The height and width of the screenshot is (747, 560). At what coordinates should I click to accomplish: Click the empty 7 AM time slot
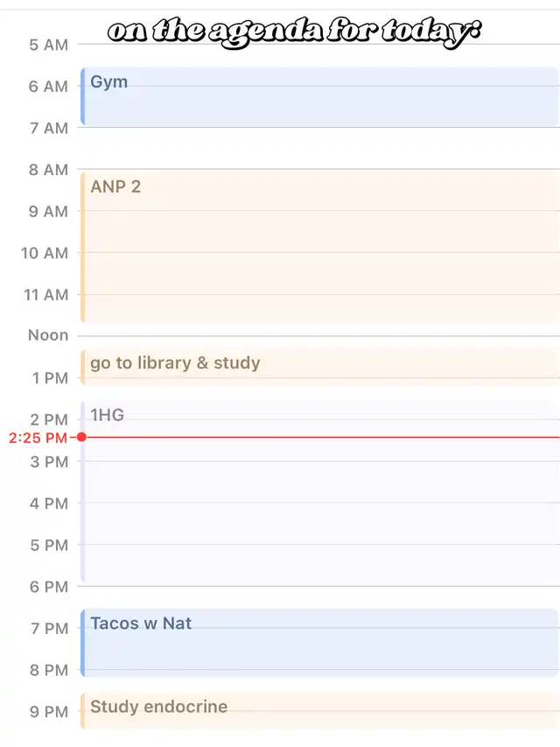click(x=319, y=148)
